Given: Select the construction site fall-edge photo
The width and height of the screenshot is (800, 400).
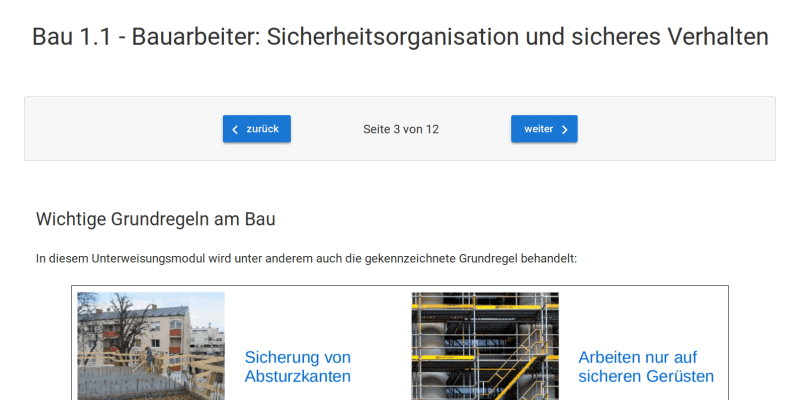Looking at the screenshot, I should [x=151, y=346].
